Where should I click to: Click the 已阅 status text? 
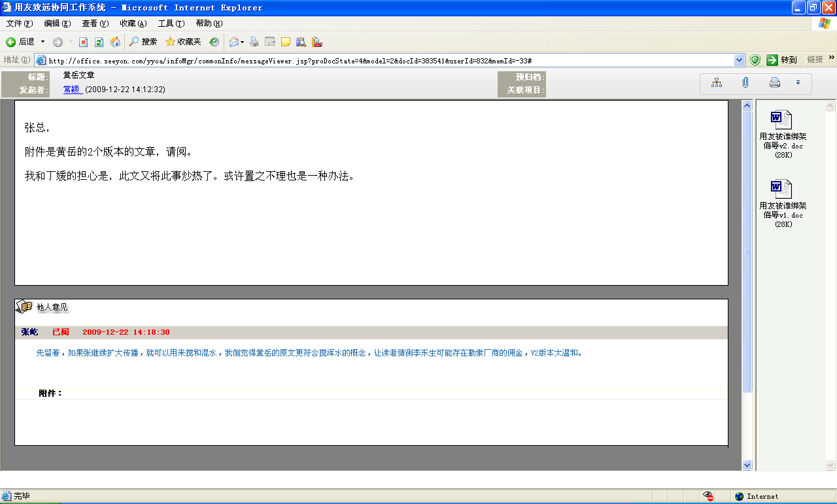[61, 332]
